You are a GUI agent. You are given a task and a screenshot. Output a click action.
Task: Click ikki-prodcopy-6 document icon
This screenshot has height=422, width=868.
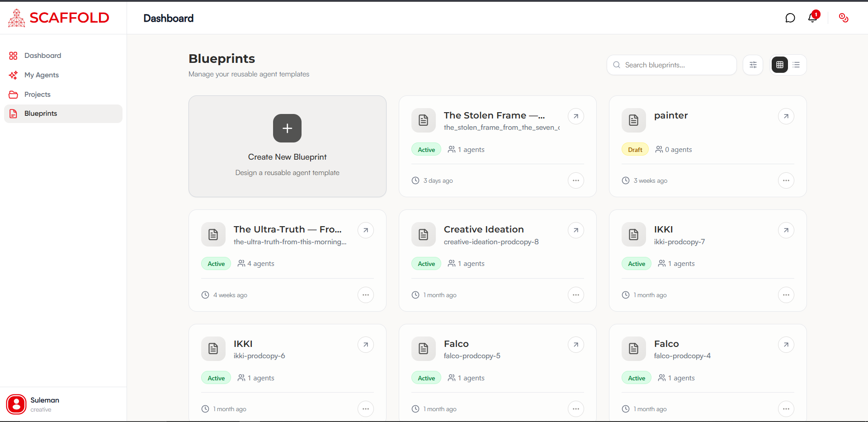213,349
